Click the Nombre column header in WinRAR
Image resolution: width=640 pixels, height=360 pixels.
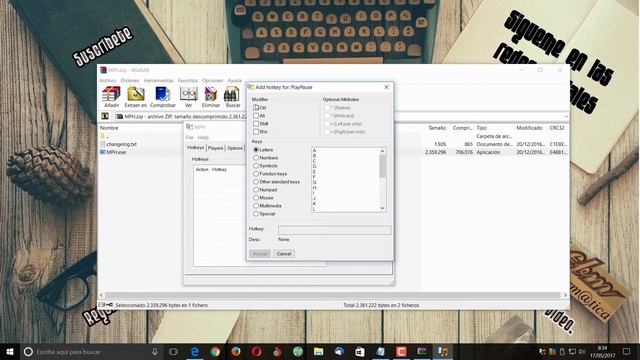click(x=109, y=128)
